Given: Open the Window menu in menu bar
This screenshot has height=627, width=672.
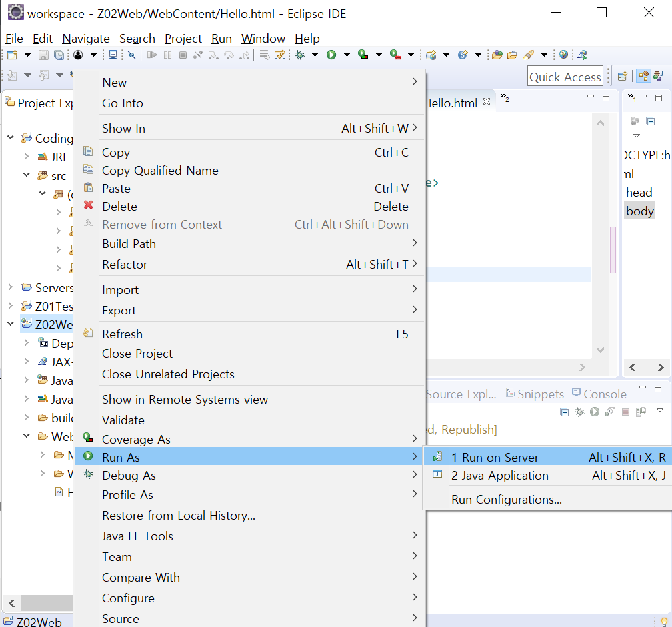Looking at the screenshot, I should coord(263,39).
